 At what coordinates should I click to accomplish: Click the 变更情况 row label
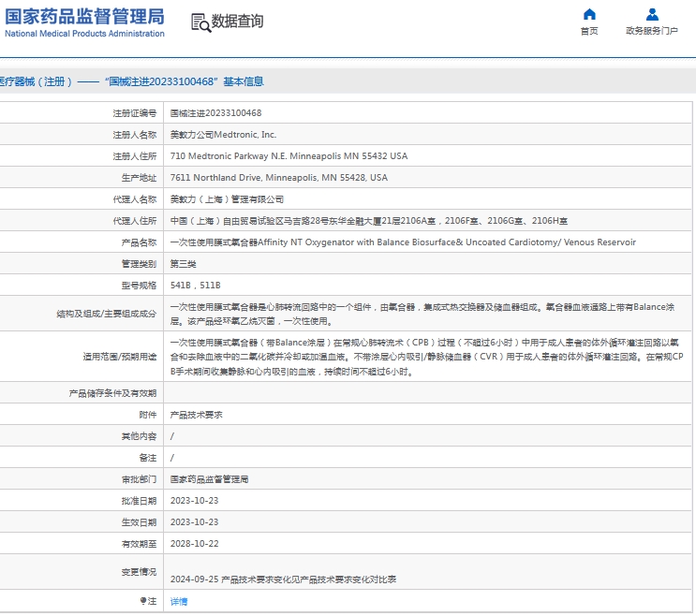(139, 572)
